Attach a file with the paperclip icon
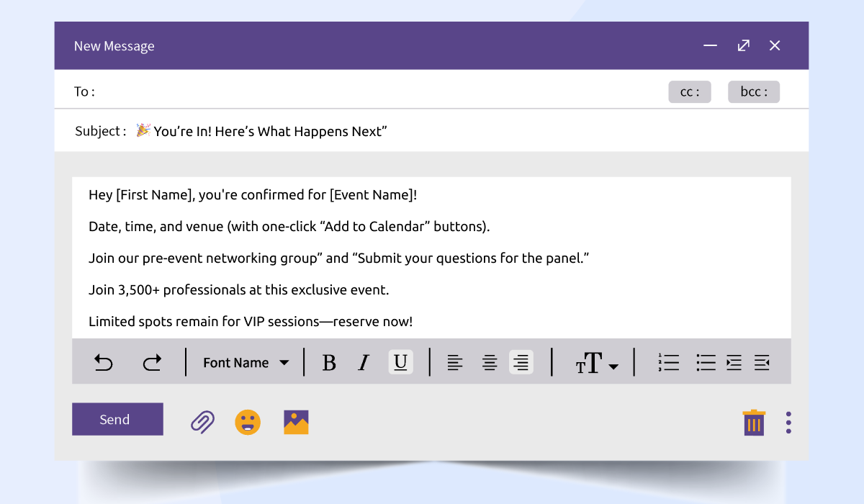Viewport: 864px width, 504px height. [202, 422]
